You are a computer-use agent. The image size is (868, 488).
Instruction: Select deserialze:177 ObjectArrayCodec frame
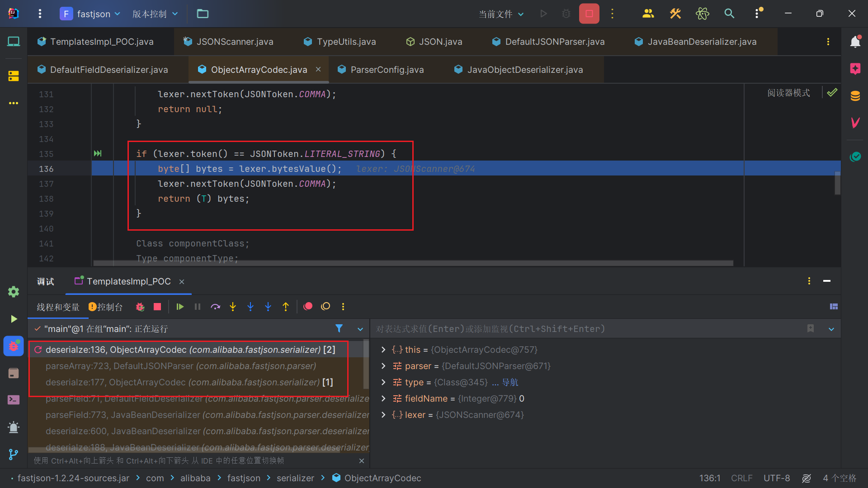pos(198,382)
